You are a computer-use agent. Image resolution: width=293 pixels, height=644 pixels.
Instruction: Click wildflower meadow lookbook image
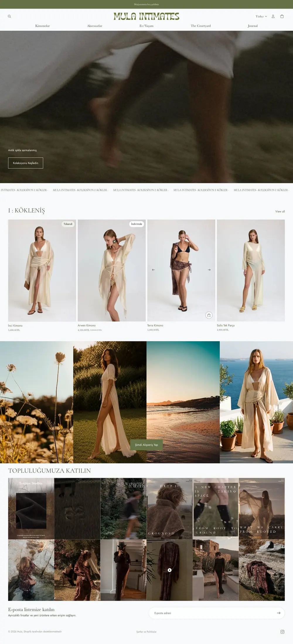point(37,402)
